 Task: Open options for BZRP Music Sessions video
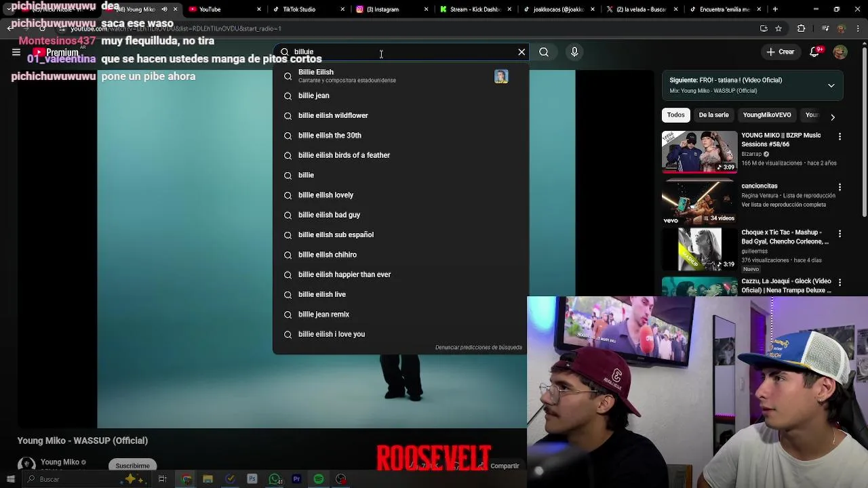(x=840, y=137)
